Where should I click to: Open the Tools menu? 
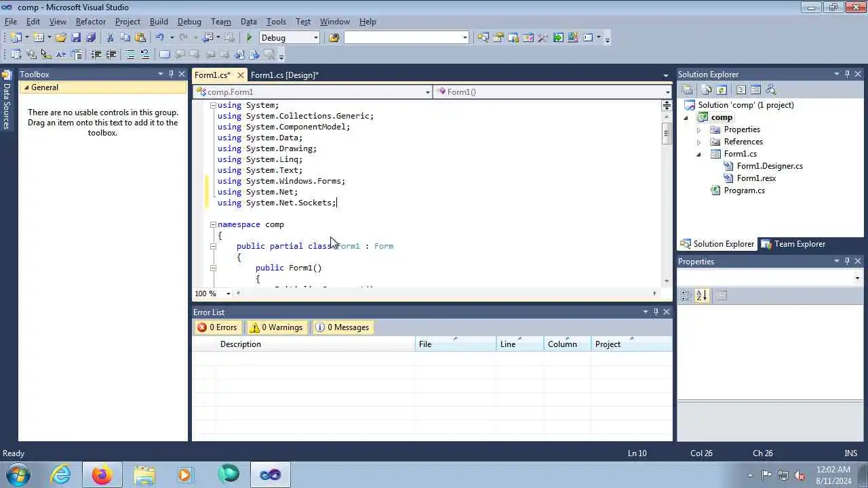(276, 22)
